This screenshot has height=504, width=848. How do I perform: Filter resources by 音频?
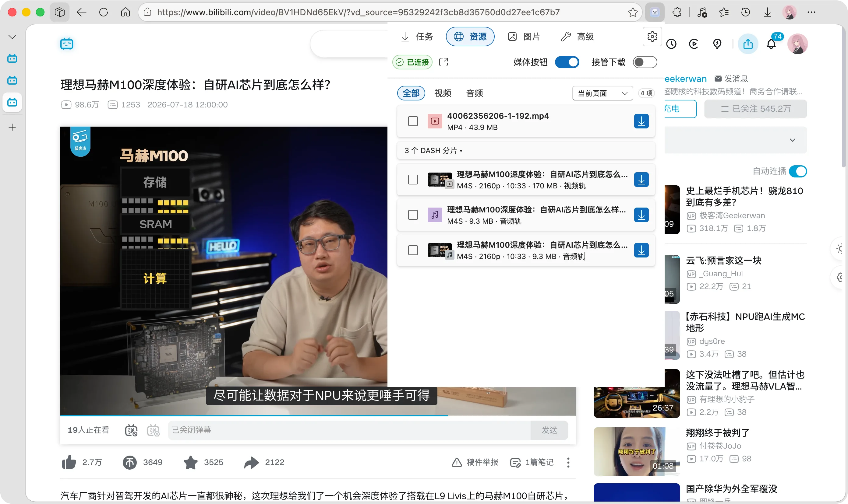475,93
